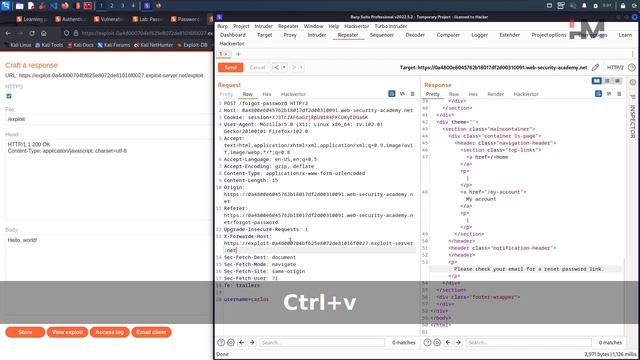Toggle Request show non-printable chars \n icon
Screen dimensions: 640x360
(x=402, y=94)
